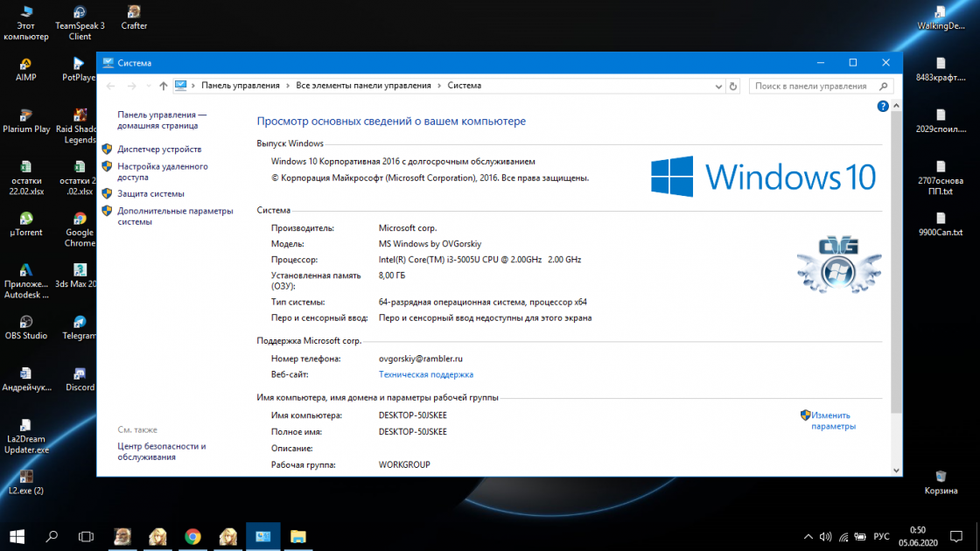The width and height of the screenshot is (980, 551).
Task: Switch the РУС input language indicator
Action: point(882,536)
